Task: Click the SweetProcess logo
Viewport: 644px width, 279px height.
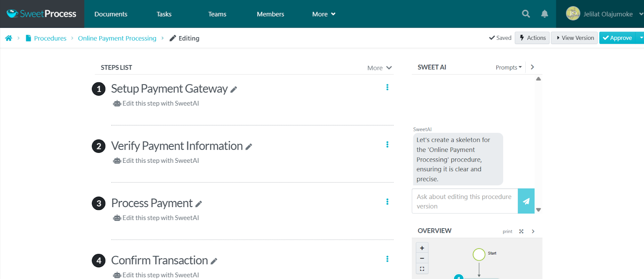Action: (x=41, y=14)
